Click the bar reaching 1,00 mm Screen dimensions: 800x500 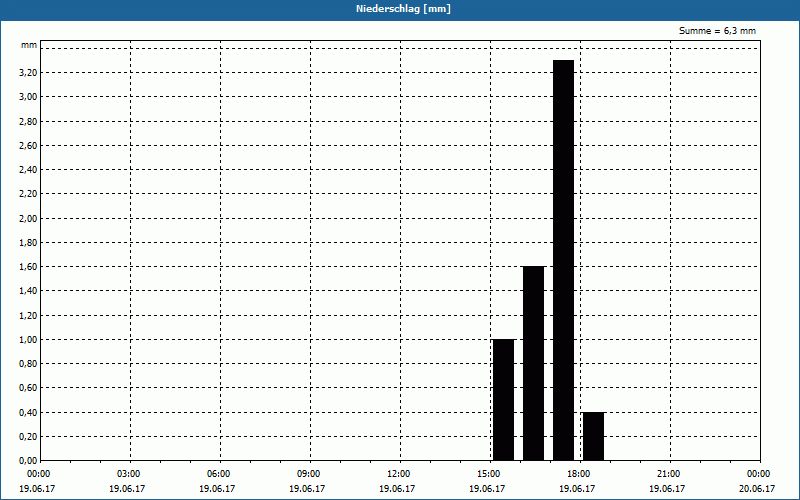[503, 400]
